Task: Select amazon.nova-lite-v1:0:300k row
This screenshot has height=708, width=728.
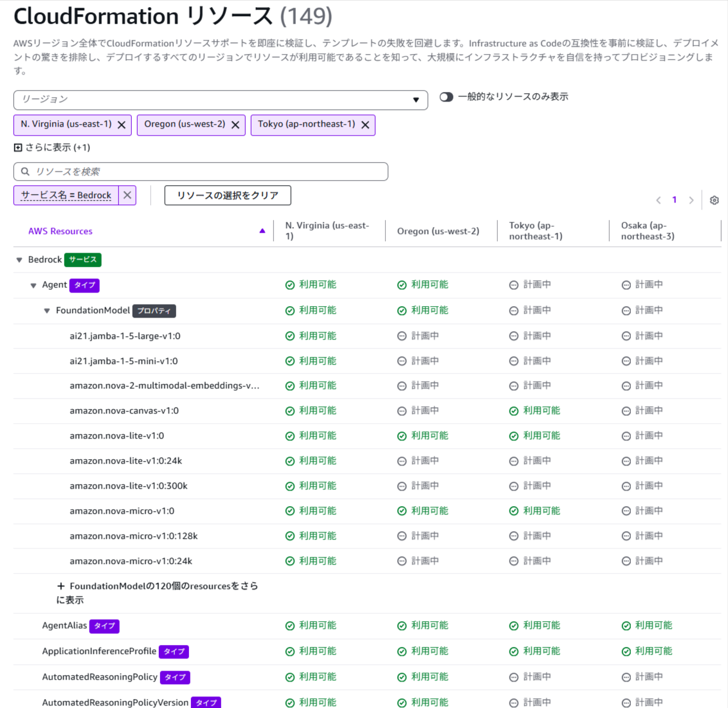Action: pyautogui.click(x=367, y=486)
